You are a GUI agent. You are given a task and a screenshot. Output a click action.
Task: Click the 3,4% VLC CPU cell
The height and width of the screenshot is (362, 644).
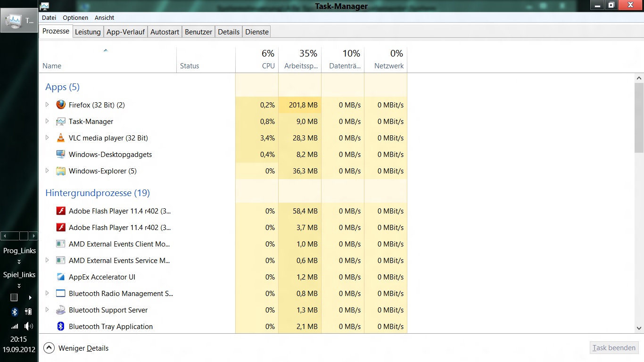click(x=257, y=138)
